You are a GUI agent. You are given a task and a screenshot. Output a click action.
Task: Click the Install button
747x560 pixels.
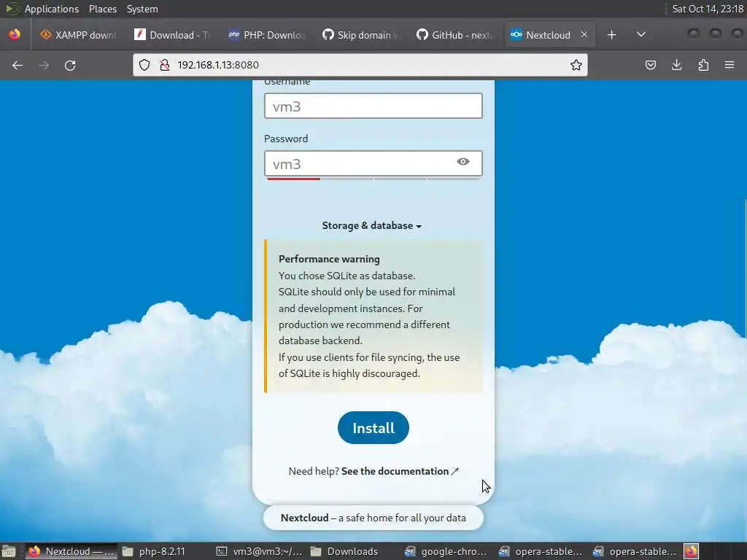point(373,427)
